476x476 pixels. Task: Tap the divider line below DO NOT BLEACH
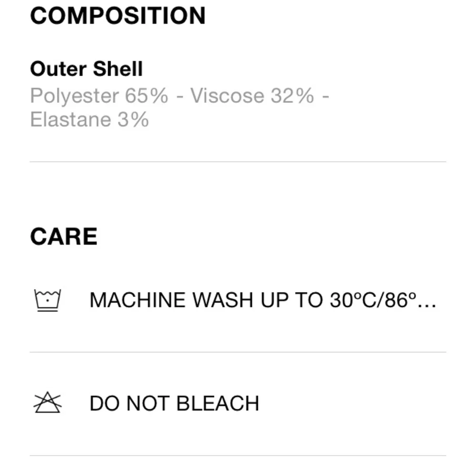(238, 456)
